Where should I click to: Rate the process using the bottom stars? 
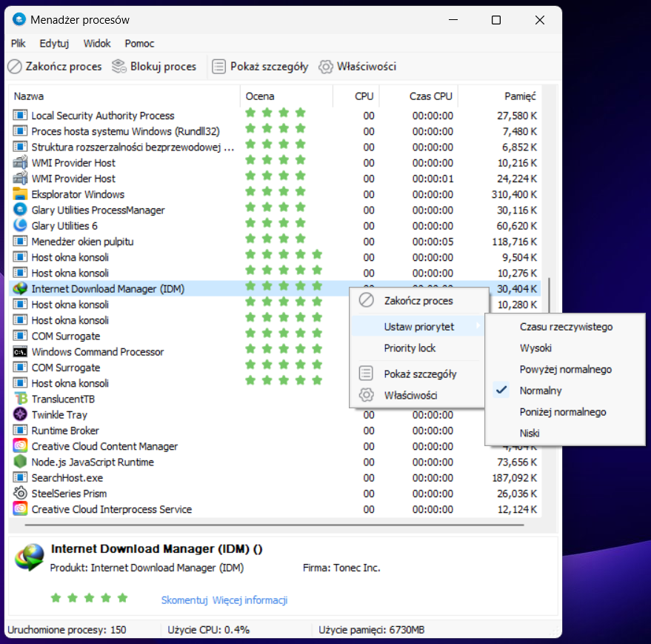click(x=89, y=597)
